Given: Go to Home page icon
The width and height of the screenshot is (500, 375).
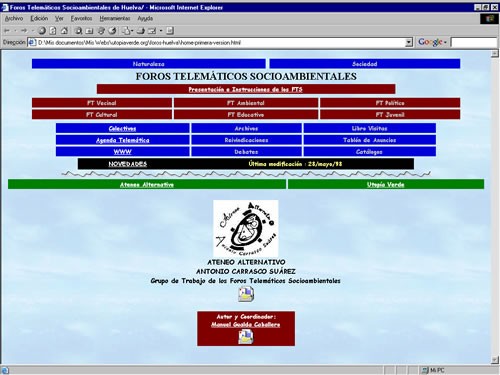Looking at the screenshot, I should tap(64, 31).
